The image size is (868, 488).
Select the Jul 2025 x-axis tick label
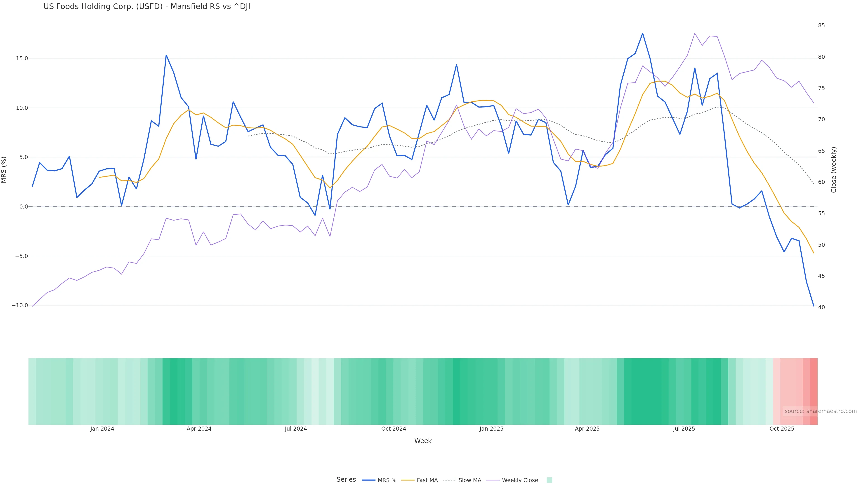coord(684,429)
